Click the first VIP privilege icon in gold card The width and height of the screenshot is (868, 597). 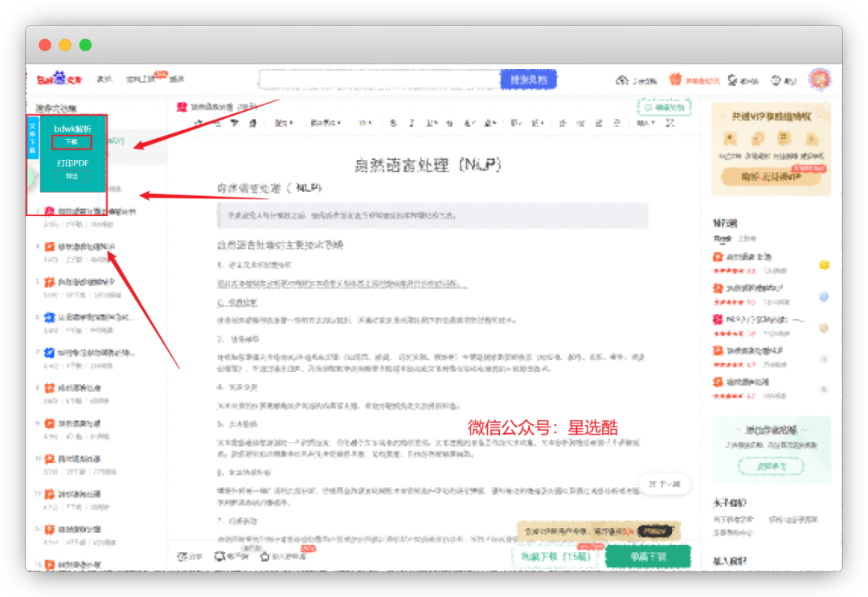pyautogui.click(x=730, y=138)
